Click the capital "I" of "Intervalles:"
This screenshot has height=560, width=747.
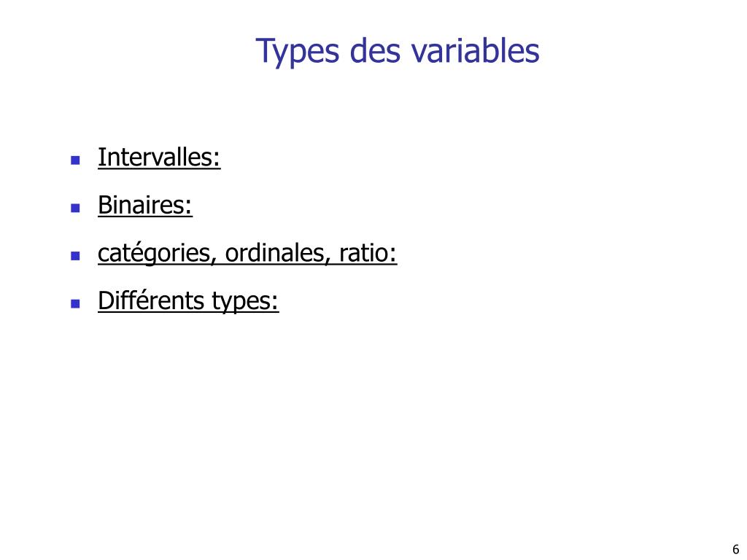(x=101, y=157)
